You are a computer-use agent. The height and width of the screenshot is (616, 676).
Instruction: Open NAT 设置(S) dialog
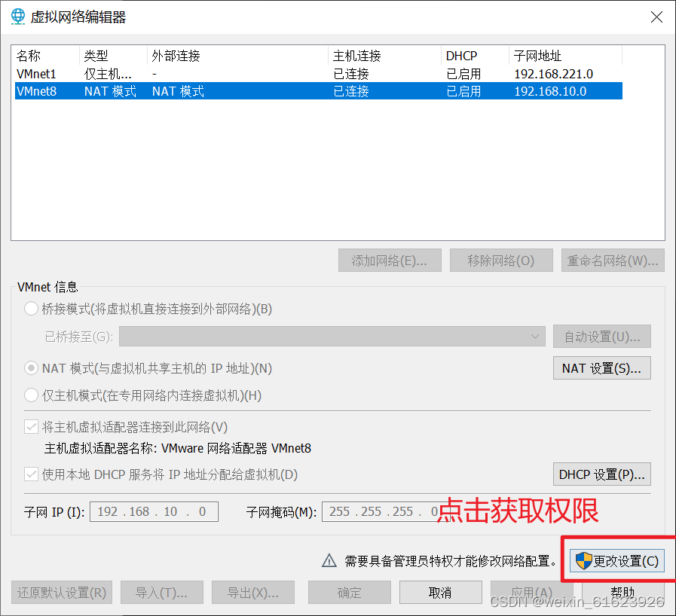pos(602,368)
